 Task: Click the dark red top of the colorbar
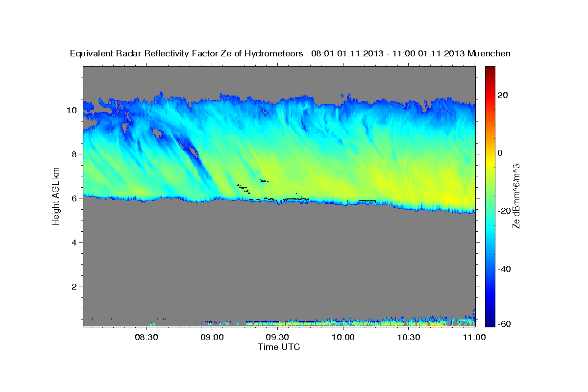tap(490, 69)
